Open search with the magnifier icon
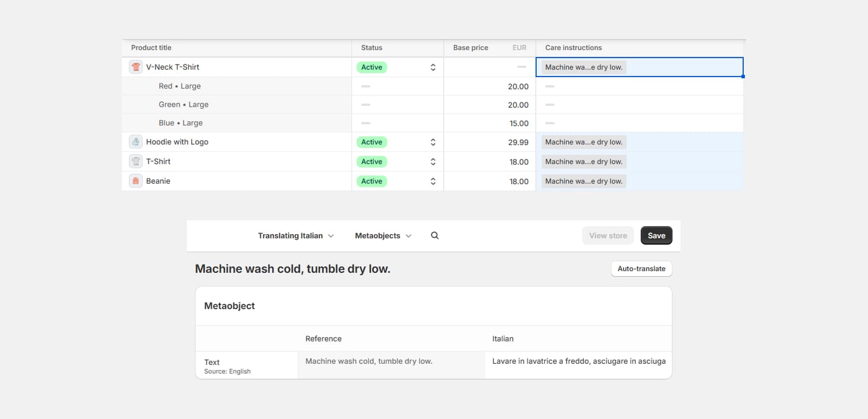 [434, 235]
